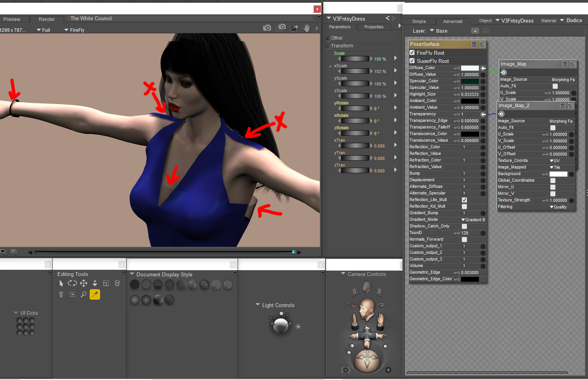Screen dimensions: 588x380
Task: Click the export image arrow icon
Action: [295, 28]
